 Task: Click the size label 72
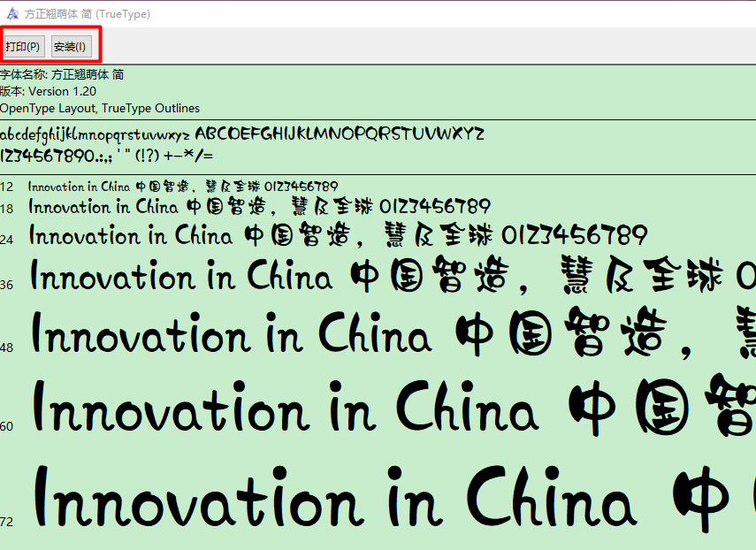tap(7, 522)
